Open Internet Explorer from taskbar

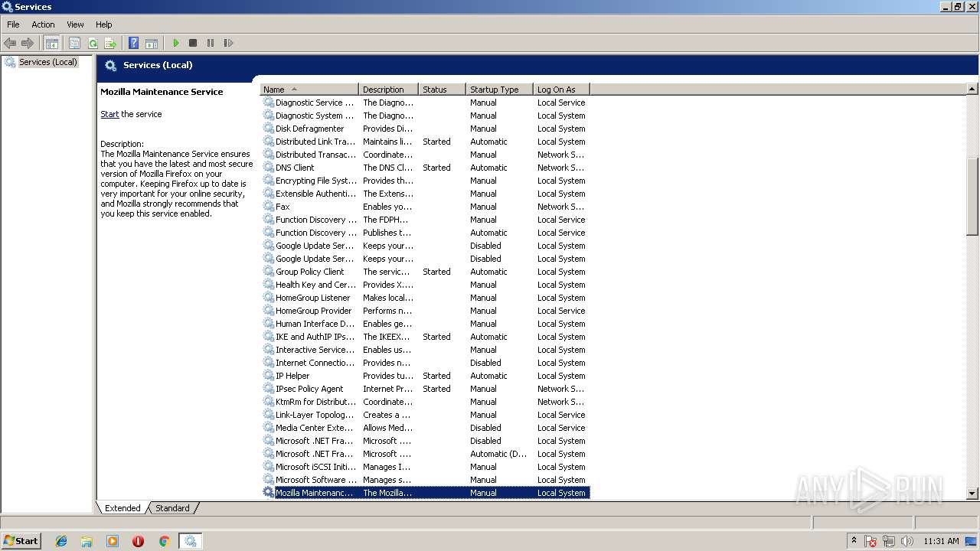click(61, 541)
